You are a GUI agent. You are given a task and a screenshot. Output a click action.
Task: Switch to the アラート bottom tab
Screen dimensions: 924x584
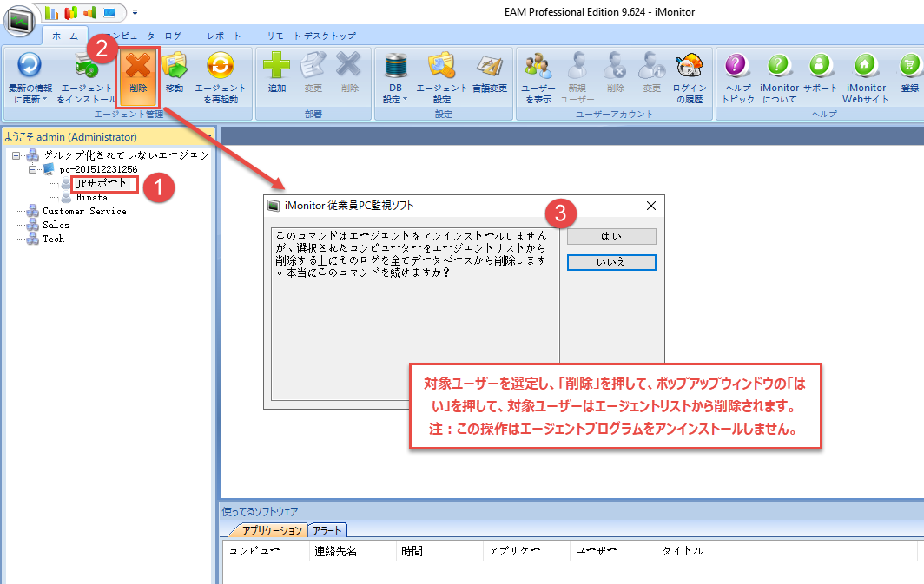[x=327, y=530]
